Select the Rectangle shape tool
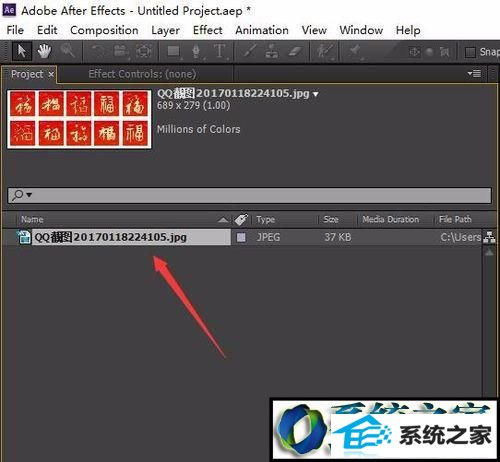The image size is (500, 462). click(174, 52)
